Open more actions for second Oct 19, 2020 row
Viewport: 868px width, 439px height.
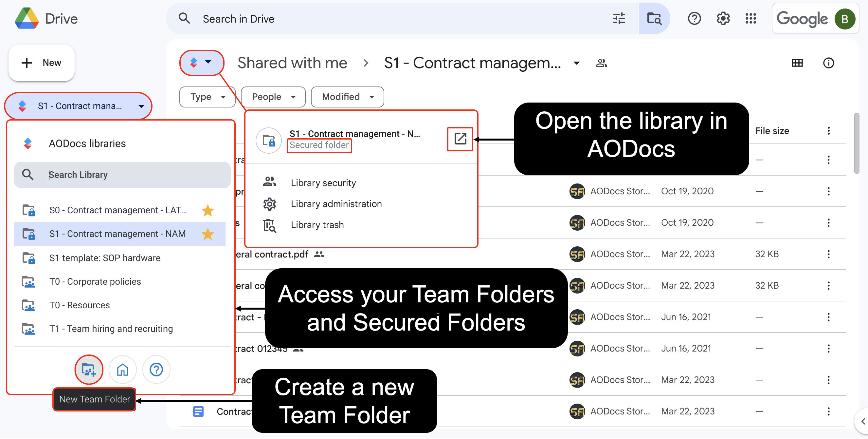pos(828,222)
